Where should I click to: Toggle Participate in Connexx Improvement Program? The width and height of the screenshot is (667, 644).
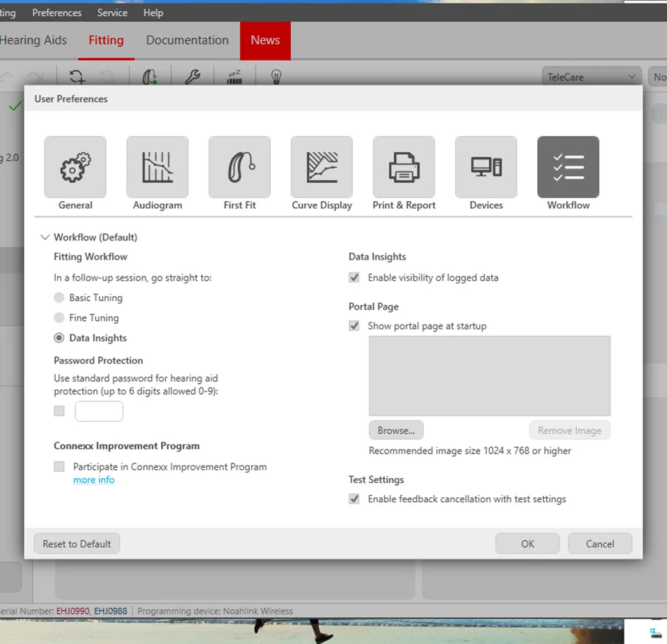tap(59, 467)
